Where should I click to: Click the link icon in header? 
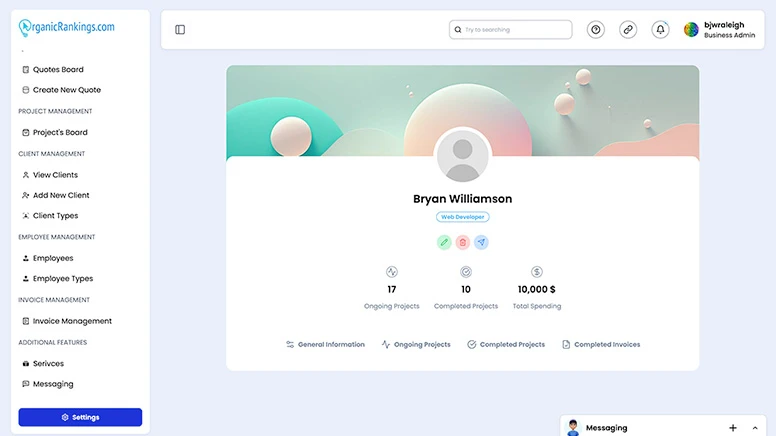(628, 30)
